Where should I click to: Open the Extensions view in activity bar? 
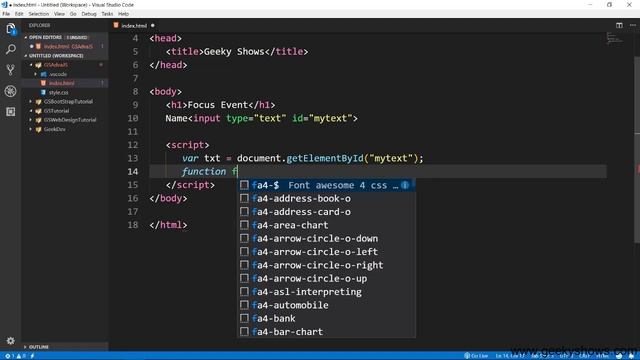(x=11, y=111)
